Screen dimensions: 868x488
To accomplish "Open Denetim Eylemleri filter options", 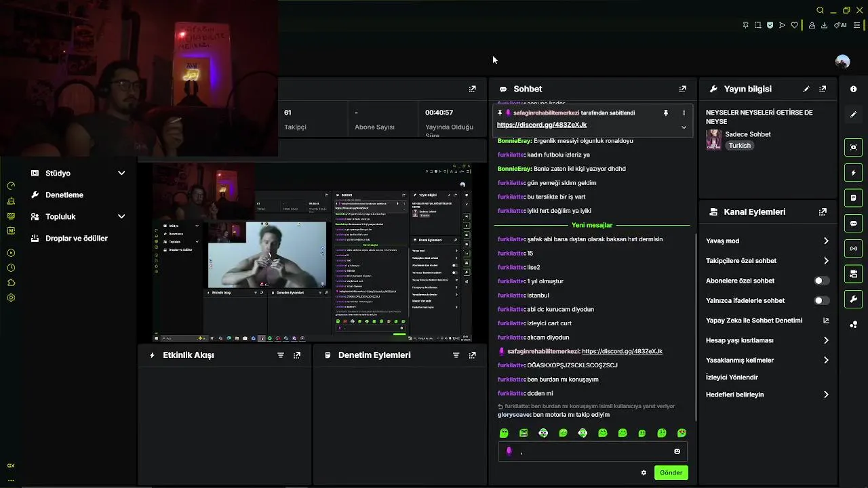I will point(456,355).
